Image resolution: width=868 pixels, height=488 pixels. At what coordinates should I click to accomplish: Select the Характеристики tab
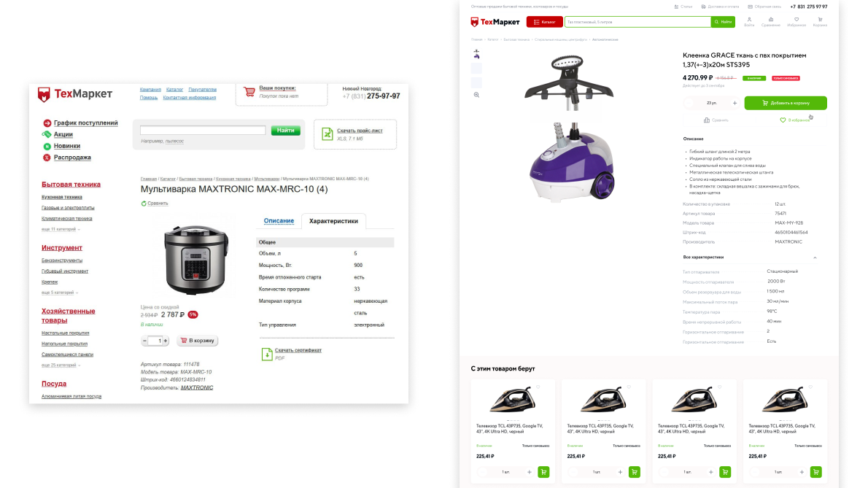pyautogui.click(x=333, y=221)
